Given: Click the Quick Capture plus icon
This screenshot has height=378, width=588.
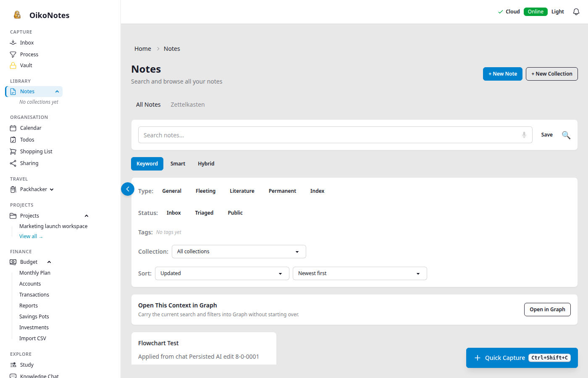Looking at the screenshot, I should tap(478, 358).
